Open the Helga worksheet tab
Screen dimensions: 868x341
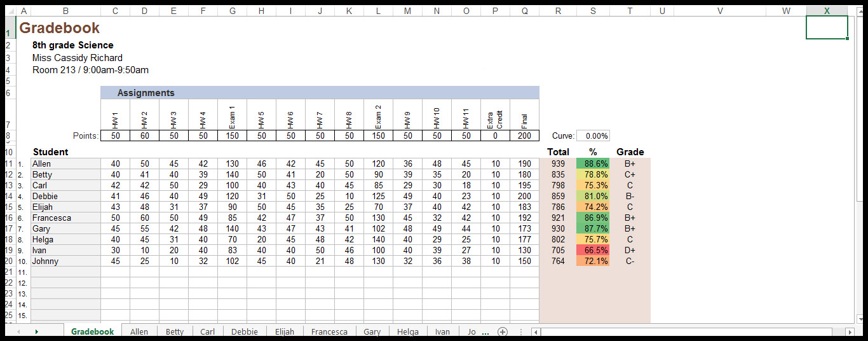pos(408,331)
